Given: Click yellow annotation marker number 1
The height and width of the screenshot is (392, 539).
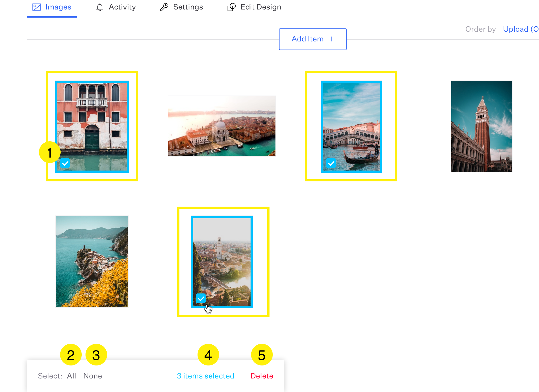Looking at the screenshot, I should click(x=50, y=152).
